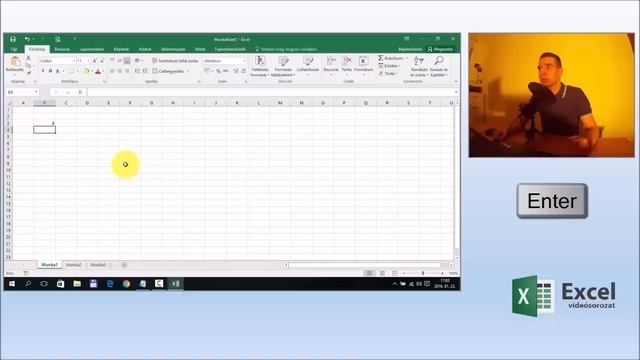Expand the Name Box dropdown arrow
The height and width of the screenshot is (360, 640).
pos(36,92)
